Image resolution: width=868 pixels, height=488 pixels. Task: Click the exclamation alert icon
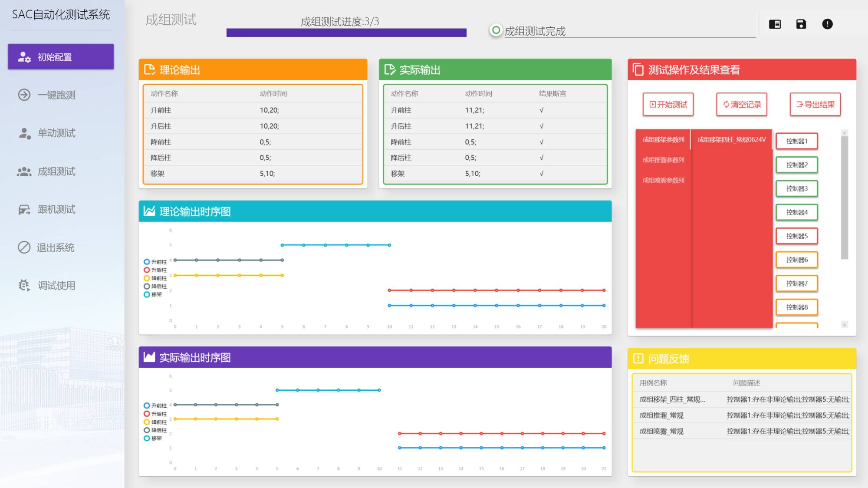click(827, 24)
